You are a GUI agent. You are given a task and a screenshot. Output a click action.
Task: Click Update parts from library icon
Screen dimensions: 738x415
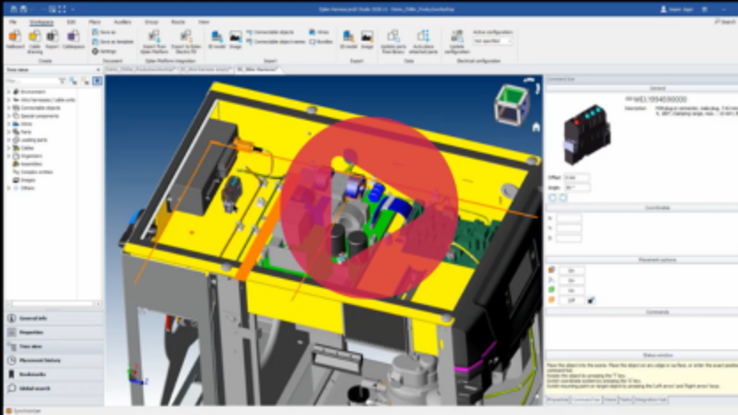[393, 38]
